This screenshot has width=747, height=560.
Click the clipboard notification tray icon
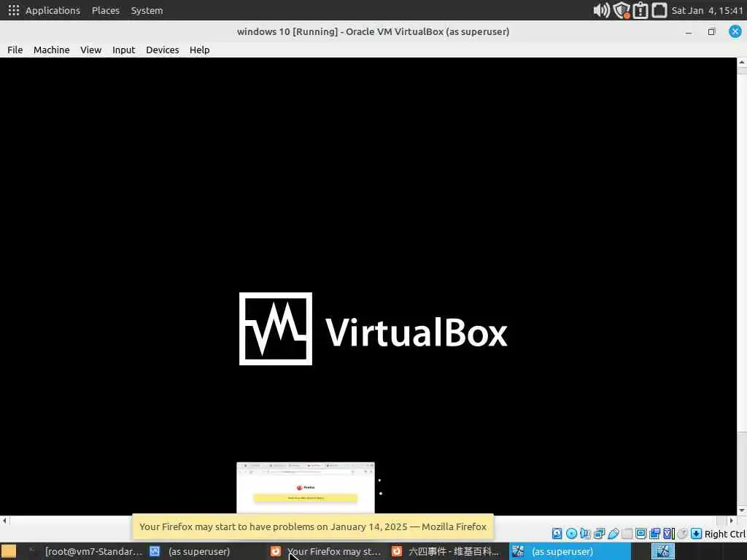[640, 10]
